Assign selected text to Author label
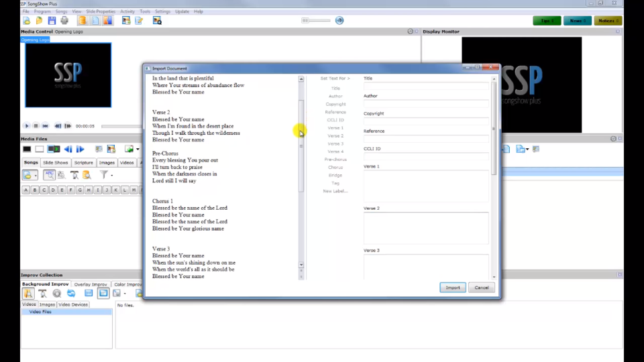The height and width of the screenshot is (362, 644). [x=335, y=96]
